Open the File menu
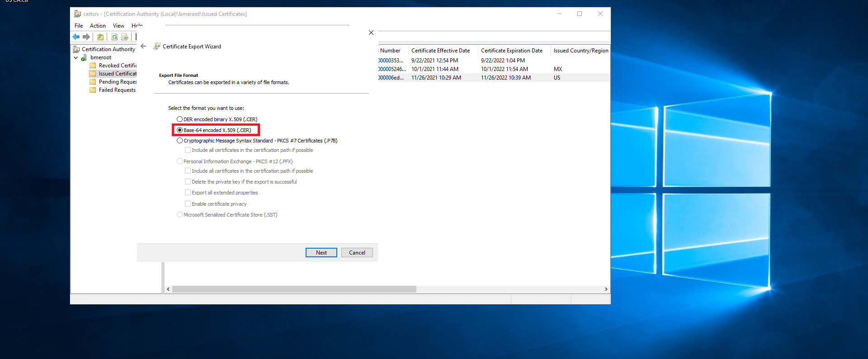 pyautogui.click(x=79, y=26)
